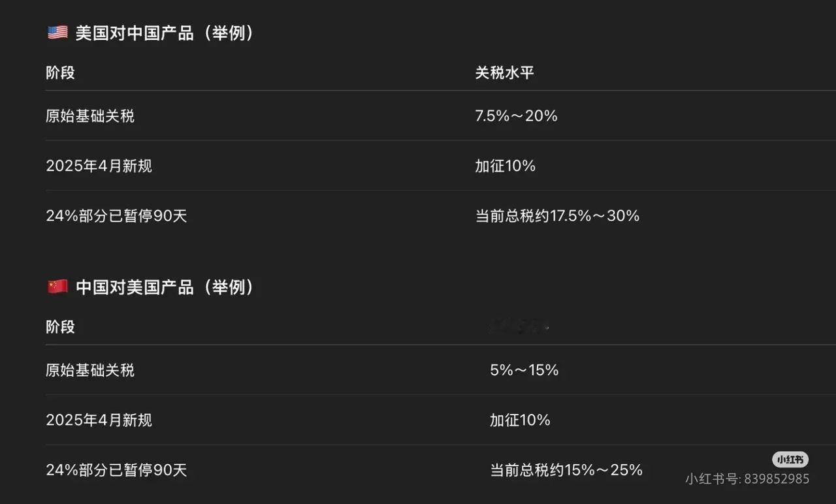Select the 当前总税约17.5%～30% cell

click(558, 216)
